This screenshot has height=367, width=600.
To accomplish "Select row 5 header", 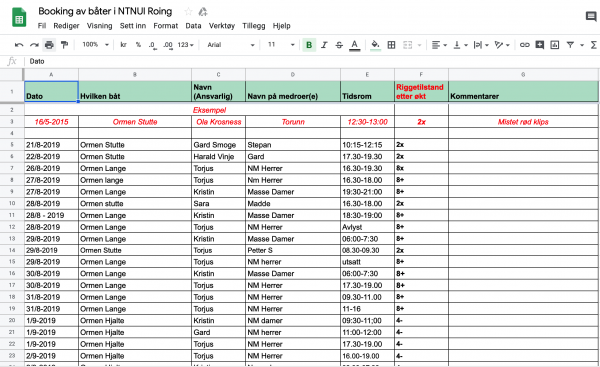I will click(11, 145).
